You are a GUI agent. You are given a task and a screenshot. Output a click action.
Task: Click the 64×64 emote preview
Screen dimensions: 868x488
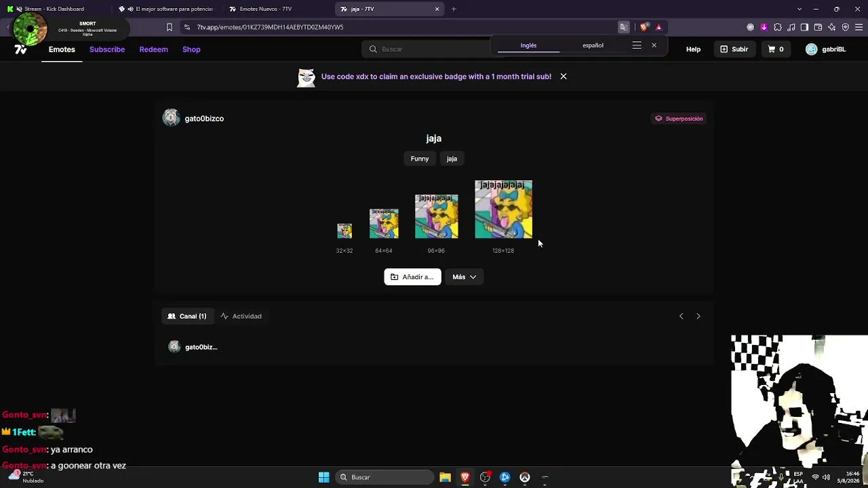[384, 224]
